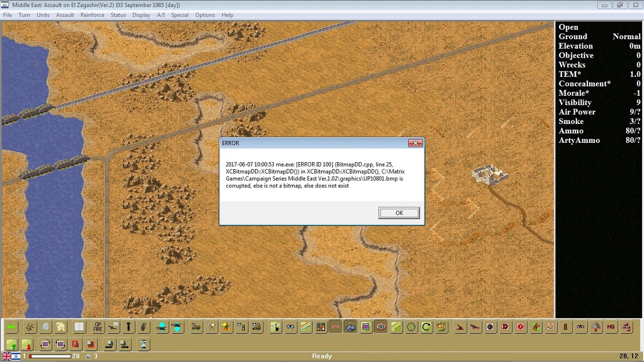Click the British flag in the status bar
The width and height of the screenshot is (644, 362).
6,356
